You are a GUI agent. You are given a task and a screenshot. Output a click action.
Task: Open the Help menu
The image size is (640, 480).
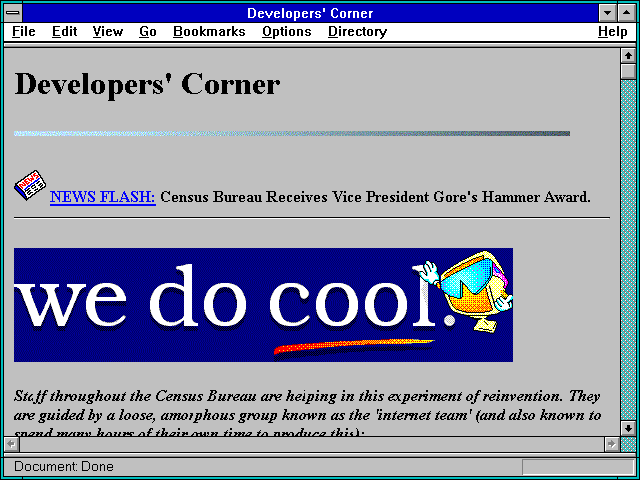point(612,32)
